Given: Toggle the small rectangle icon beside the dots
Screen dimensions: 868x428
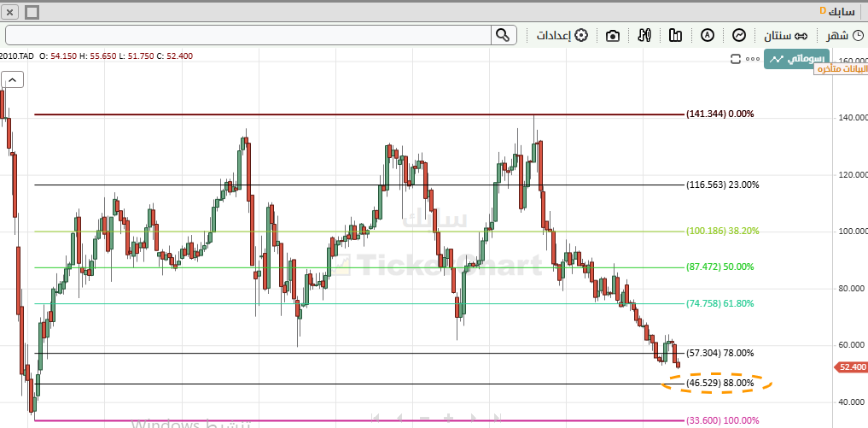Looking at the screenshot, I should 736,59.
